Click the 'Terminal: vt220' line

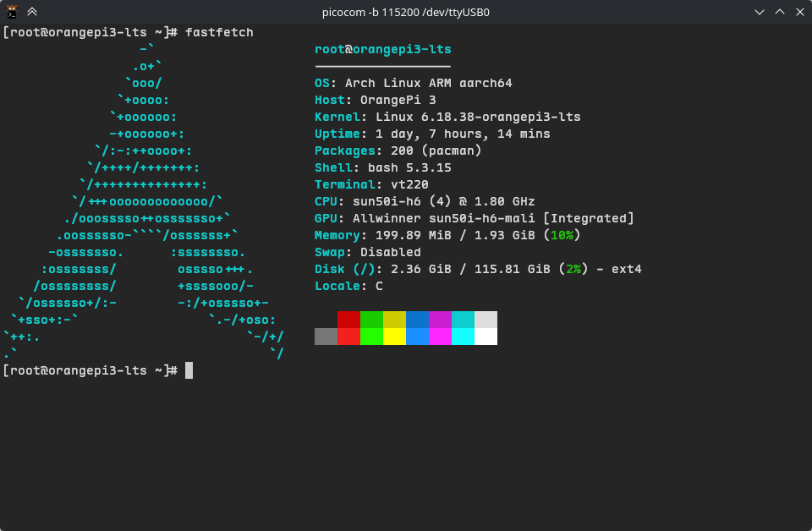tap(371, 184)
